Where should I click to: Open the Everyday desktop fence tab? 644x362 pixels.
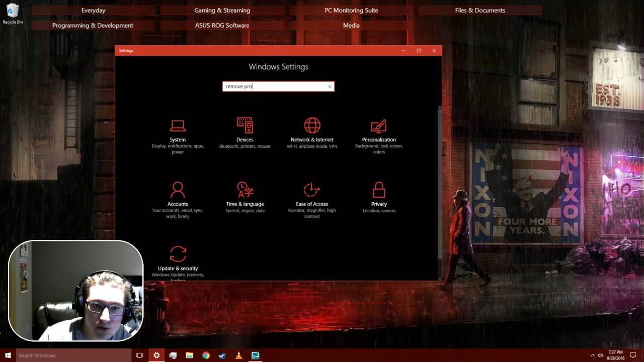point(93,10)
